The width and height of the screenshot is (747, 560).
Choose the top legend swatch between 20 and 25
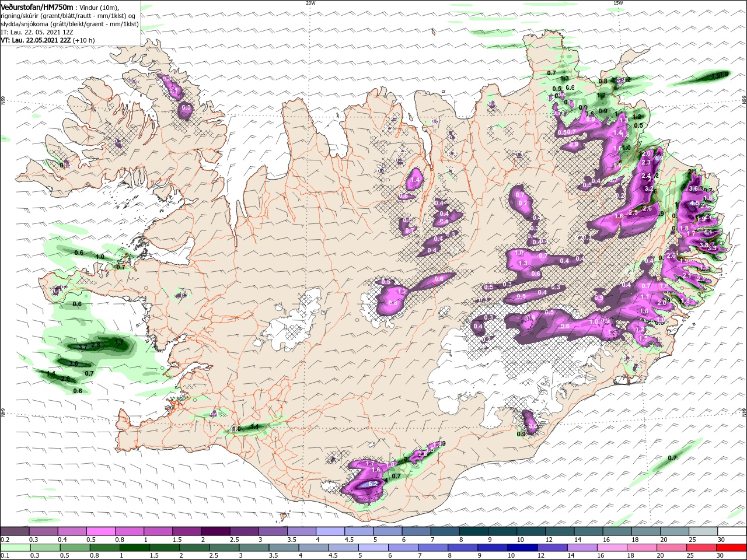675,531
